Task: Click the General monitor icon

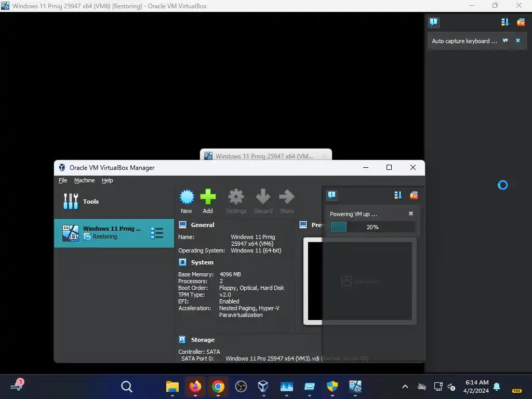Action: pos(182,224)
